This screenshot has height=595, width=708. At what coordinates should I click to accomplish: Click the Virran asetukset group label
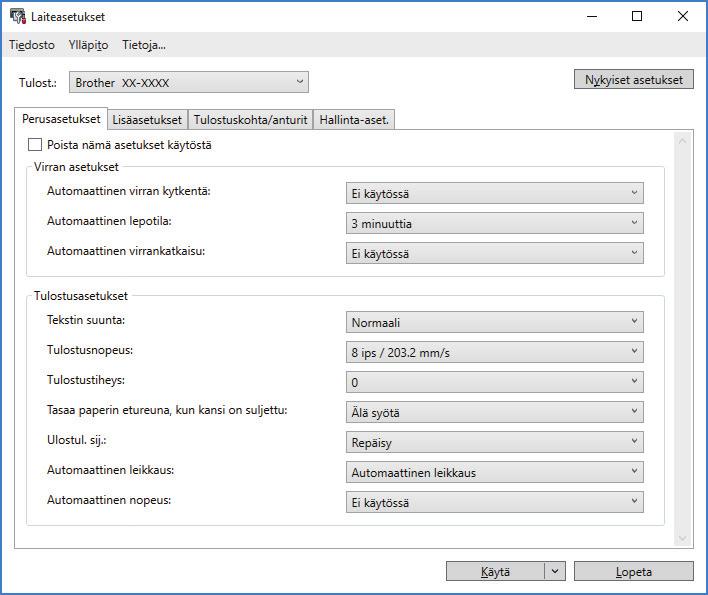click(x=76, y=167)
